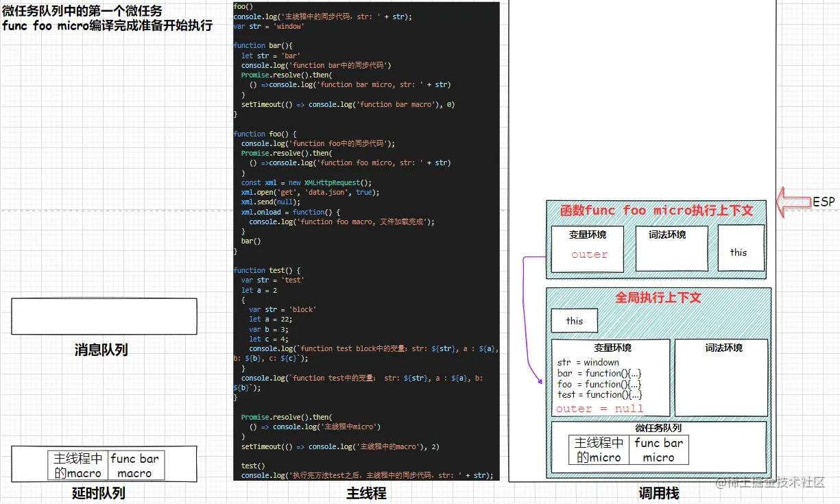Click the '延时队列' label
The width and height of the screenshot is (840, 504).
pyautogui.click(x=98, y=493)
